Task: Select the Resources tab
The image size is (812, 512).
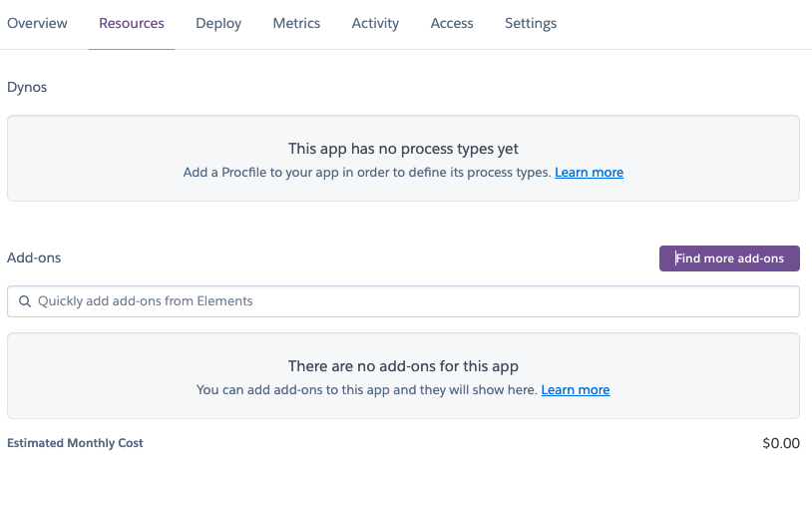Action: [132, 23]
